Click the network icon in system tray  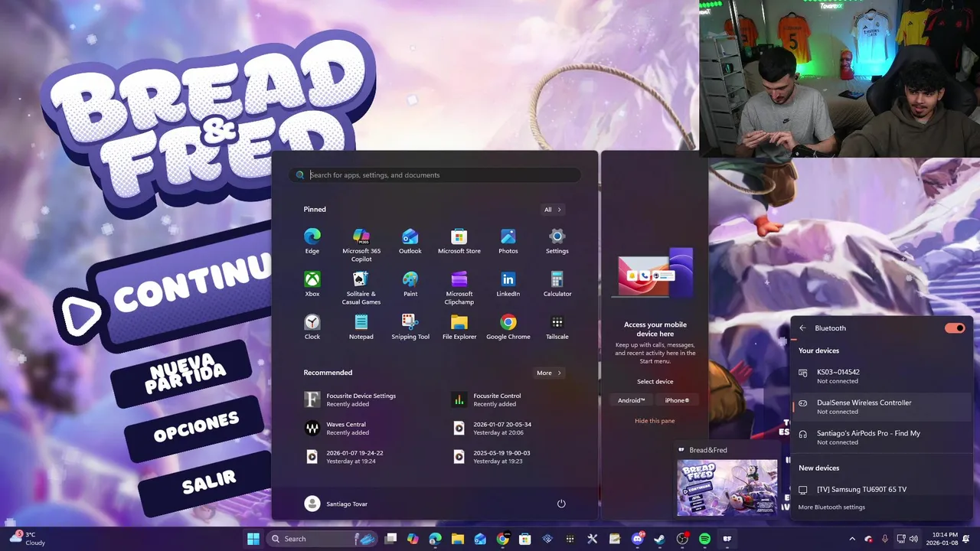tap(901, 539)
